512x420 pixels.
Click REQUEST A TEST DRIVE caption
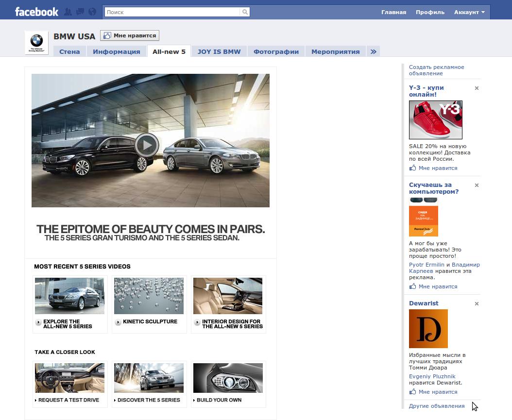68,400
